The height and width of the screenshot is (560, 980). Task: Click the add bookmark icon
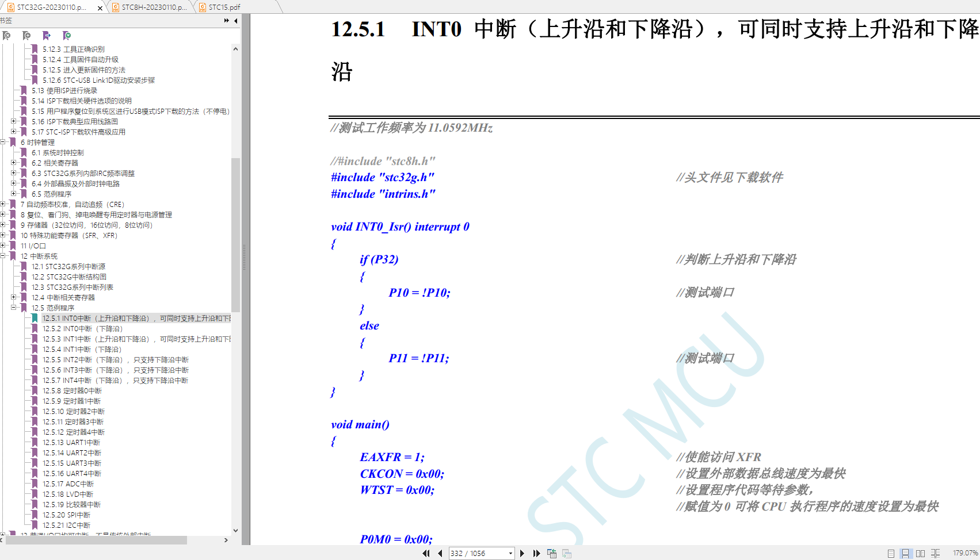click(x=26, y=36)
